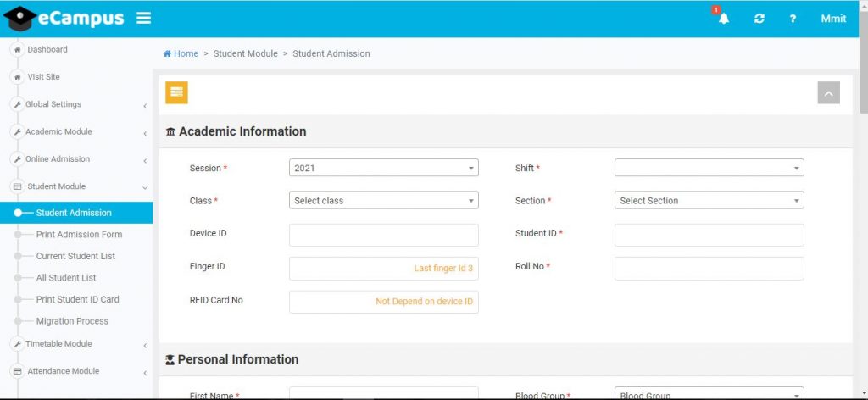Image resolution: width=868 pixels, height=400 pixels.
Task: Click the Home icon in breadcrumb
Action: 167,53
